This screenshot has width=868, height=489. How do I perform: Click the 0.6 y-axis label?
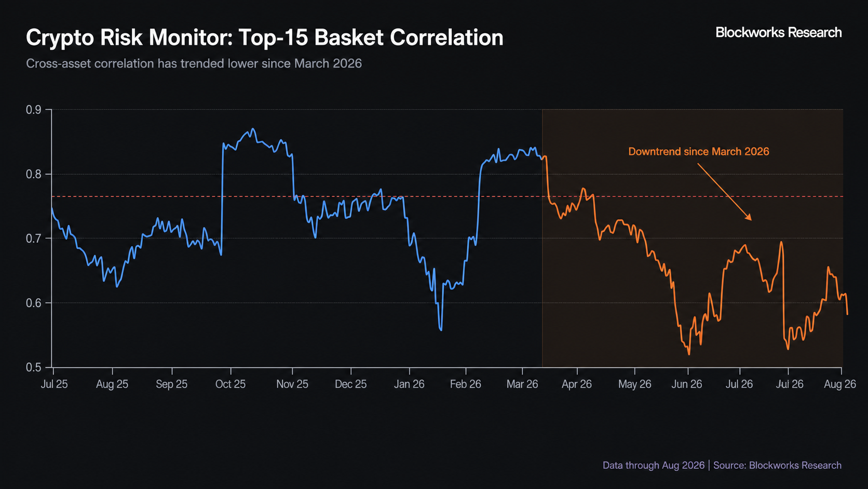coord(34,303)
